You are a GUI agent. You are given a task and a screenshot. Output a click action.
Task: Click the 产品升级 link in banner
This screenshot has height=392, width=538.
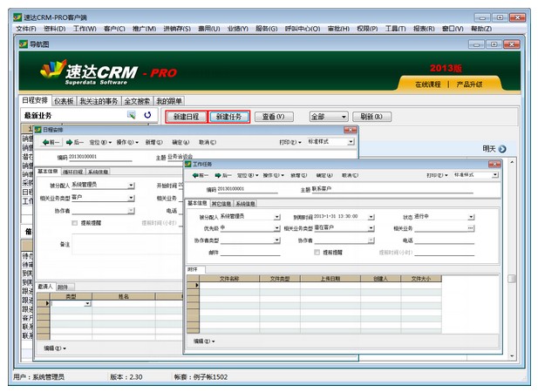click(469, 84)
